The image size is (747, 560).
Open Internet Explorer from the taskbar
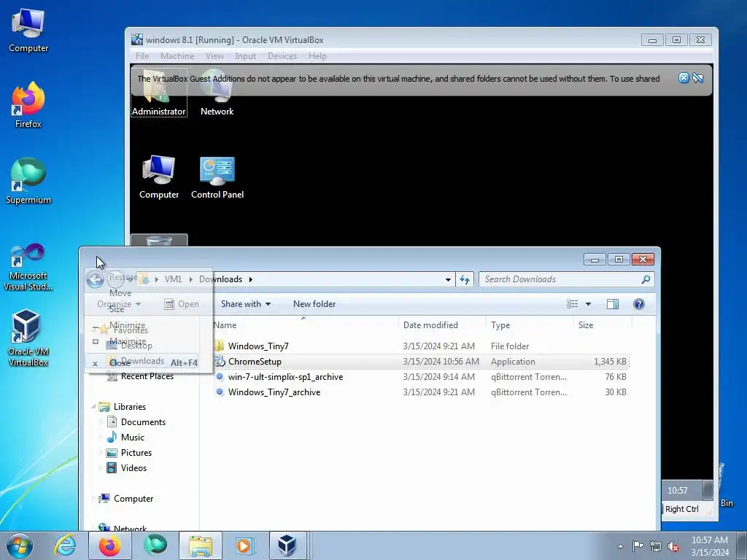[65, 545]
